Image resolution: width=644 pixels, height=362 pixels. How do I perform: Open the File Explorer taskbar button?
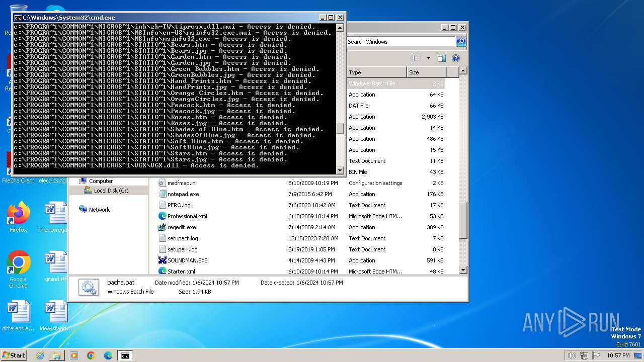point(57,355)
